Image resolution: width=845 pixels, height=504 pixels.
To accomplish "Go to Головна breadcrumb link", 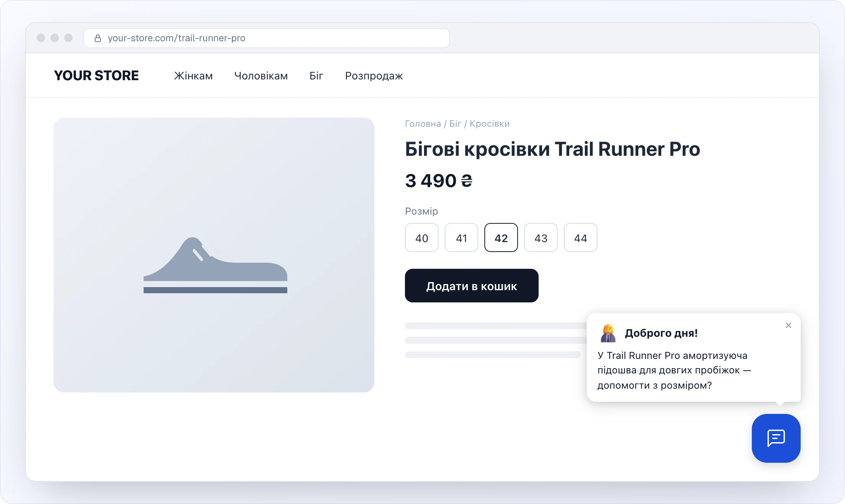I will click(423, 124).
